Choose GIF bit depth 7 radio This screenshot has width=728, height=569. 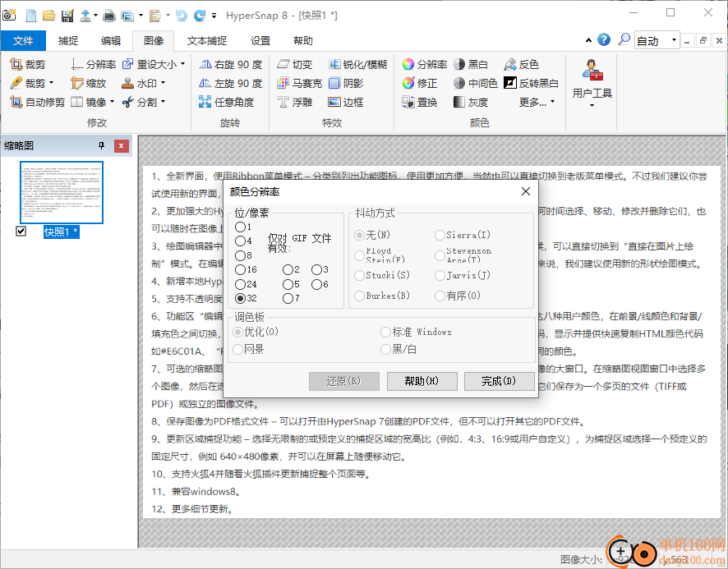pos(288,298)
